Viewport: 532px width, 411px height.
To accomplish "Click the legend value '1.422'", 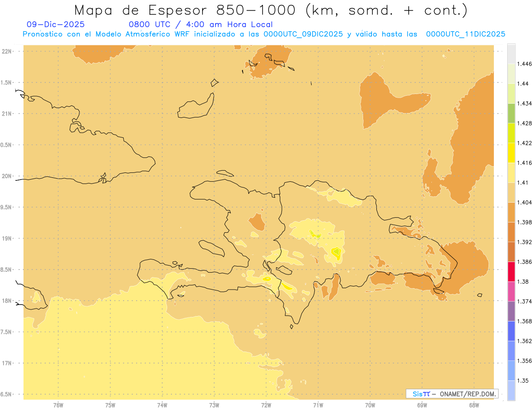I will pos(525,143).
